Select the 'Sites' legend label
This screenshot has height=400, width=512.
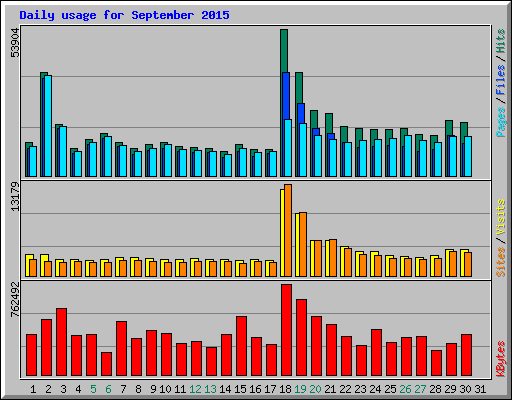tap(500, 262)
